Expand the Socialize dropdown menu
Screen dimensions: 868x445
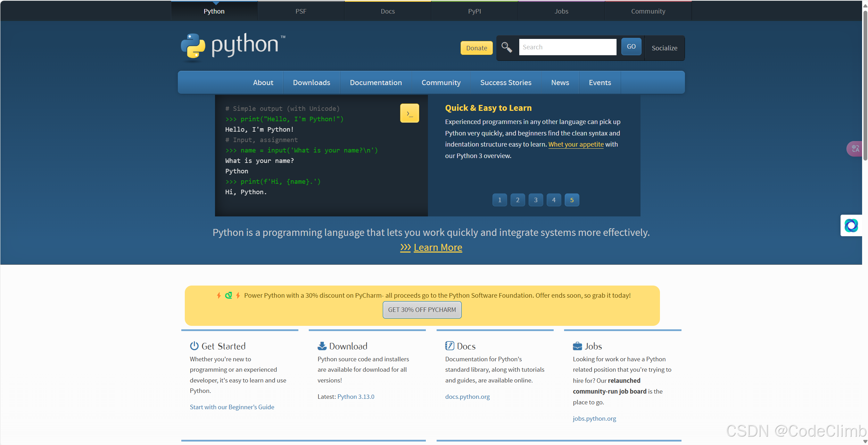(x=664, y=48)
